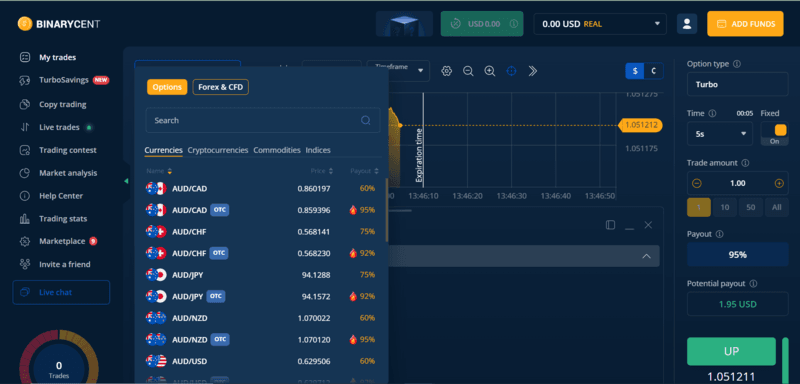Switch to the Indices tab
This screenshot has width=800, height=384.
318,150
